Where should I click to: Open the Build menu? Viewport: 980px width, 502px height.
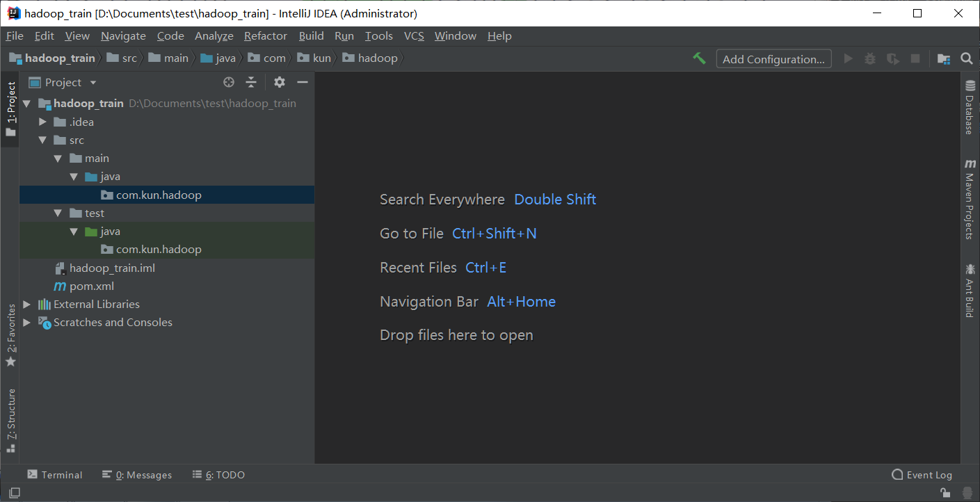pos(312,36)
